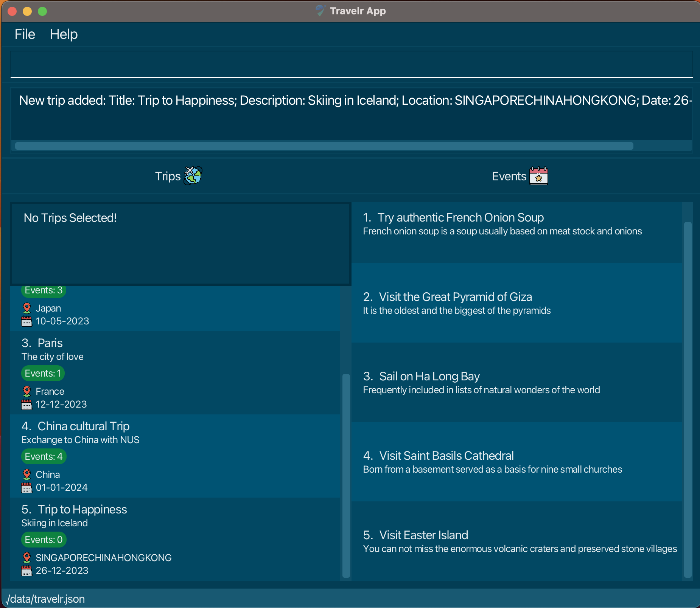Click the natural wonders of the world description

481,390
